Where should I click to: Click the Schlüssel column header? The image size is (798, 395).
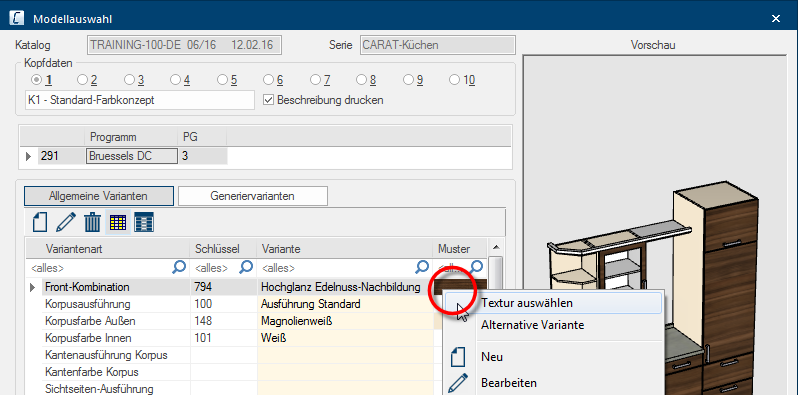[223, 249]
